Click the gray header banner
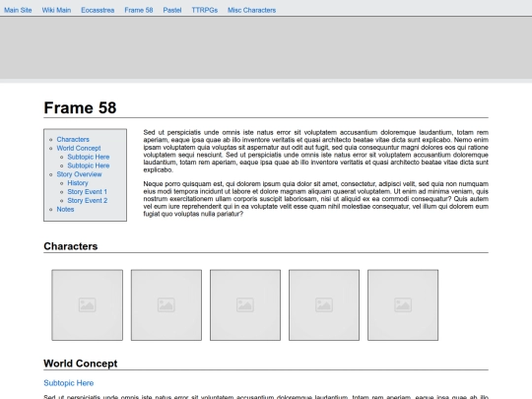Viewport: 532px width, 399px height. click(x=266, y=48)
